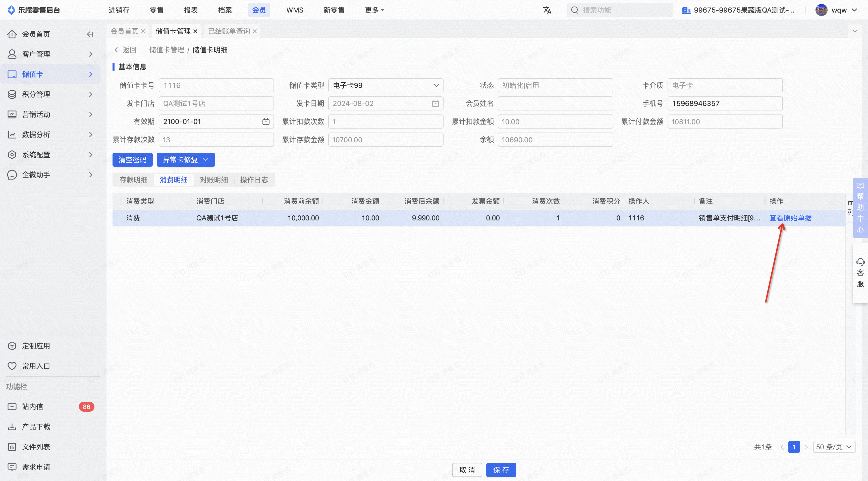Switch to 对账明细 tab
The image size is (868, 481).
(214, 180)
